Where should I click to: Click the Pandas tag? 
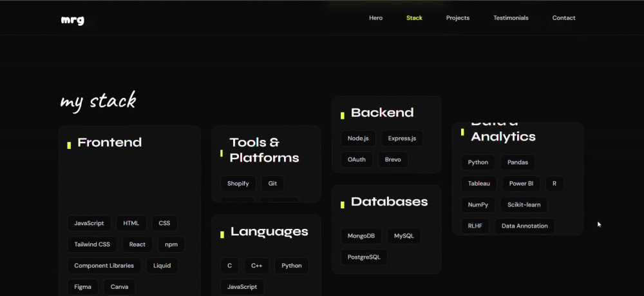(x=518, y=163)
